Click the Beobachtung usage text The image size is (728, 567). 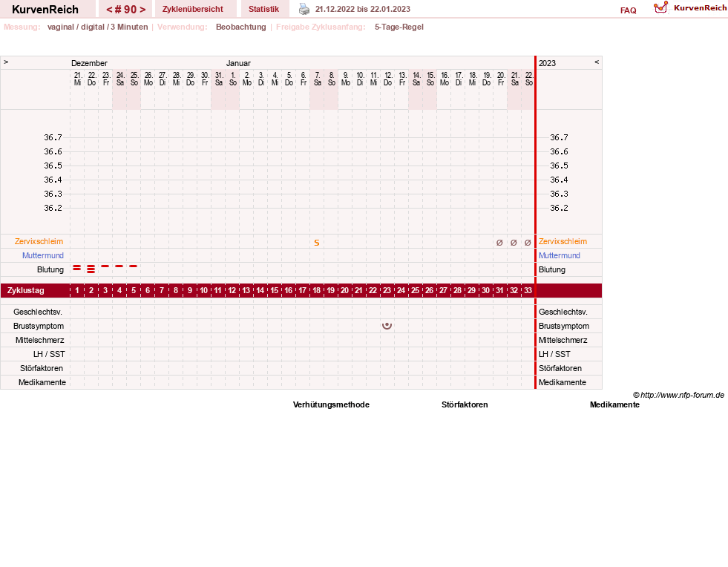coord(241,27)
